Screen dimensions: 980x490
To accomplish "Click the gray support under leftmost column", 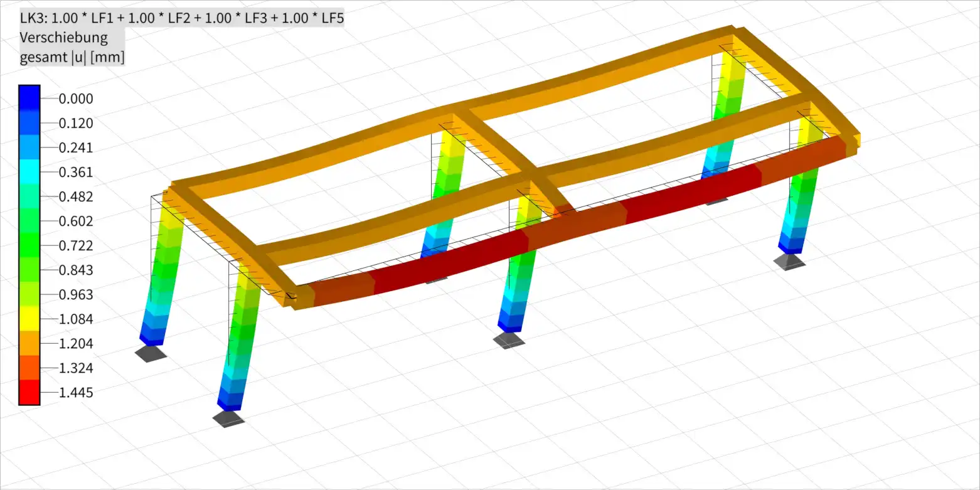I will [151, 353].
